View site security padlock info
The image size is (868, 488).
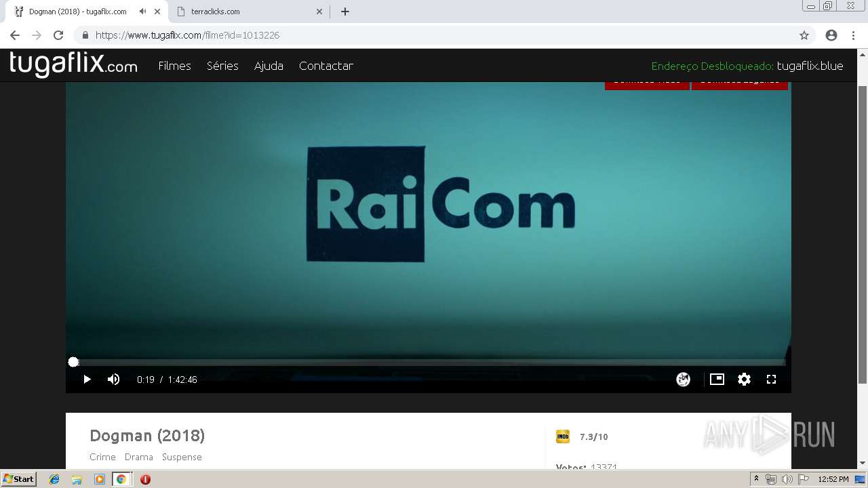click(x=85, y=35)
